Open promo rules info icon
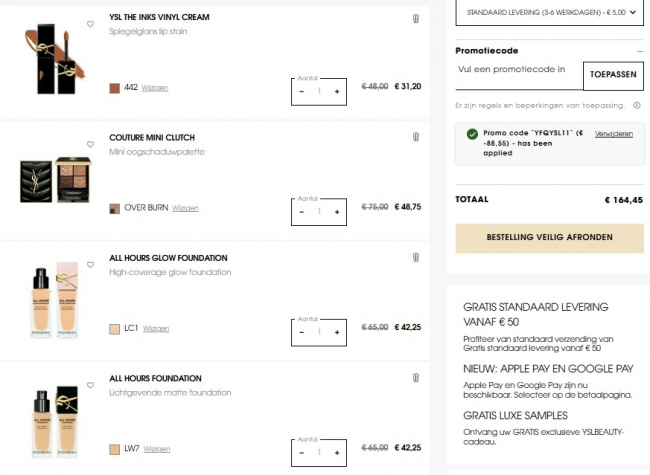Screen dimensions: 650x475 (x=637, y=105)
